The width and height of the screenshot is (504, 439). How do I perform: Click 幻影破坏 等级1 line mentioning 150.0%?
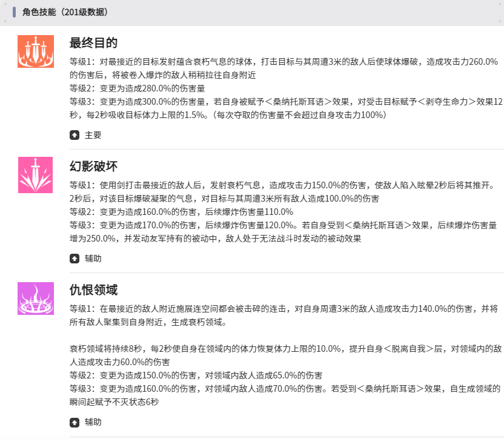[282, 185]
